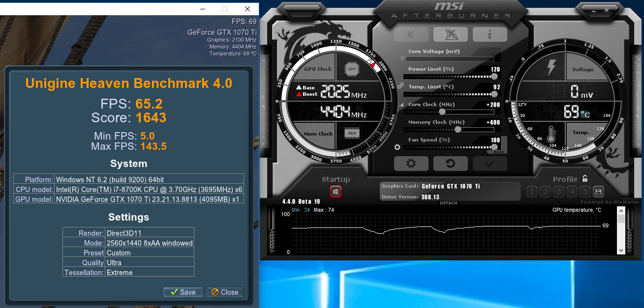Click the Memory Clock slider handle

click(x=458, y=129)
